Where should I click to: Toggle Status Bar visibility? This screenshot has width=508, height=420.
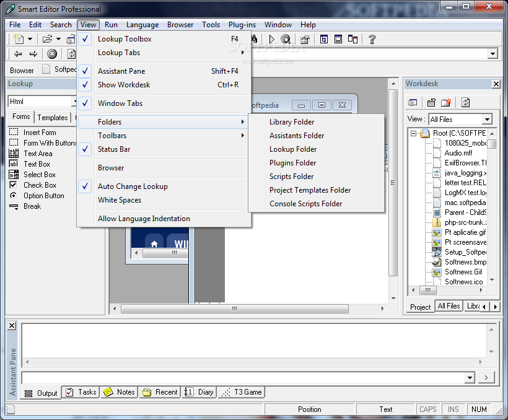click(x=164, y=149)
